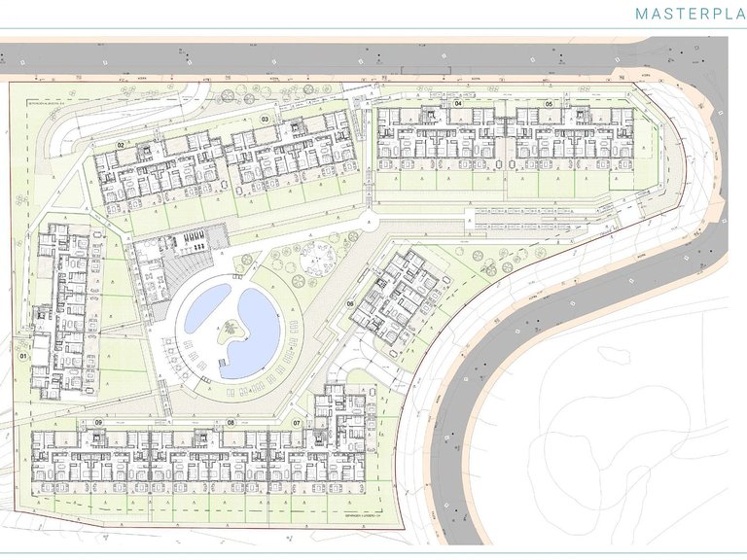Select the 04 building number label
Viewport: 747px width, 560px height.
458,103
